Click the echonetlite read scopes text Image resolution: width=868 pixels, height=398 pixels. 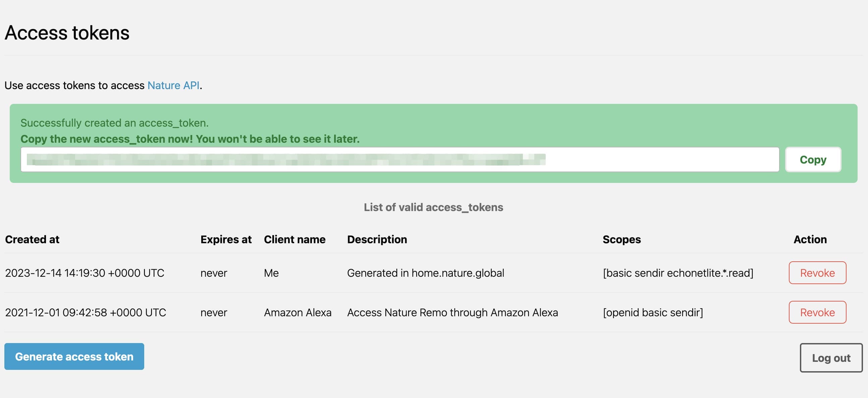[677, 273]
